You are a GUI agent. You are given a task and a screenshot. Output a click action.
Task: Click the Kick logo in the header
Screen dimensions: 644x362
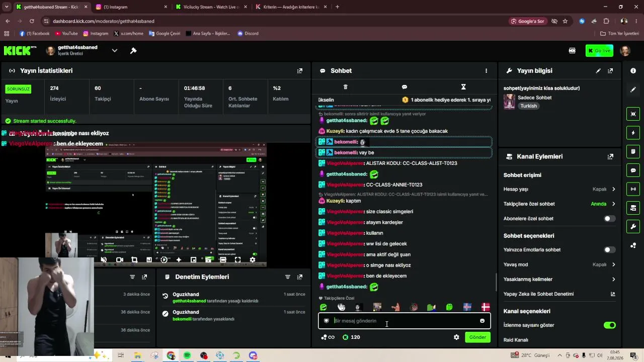point(17,50)
